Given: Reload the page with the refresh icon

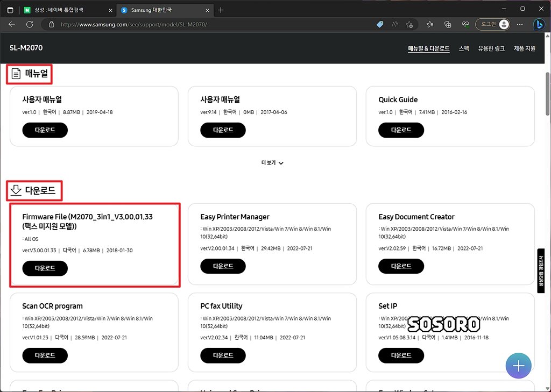Looking at the screenshot, I should point(30,24).
